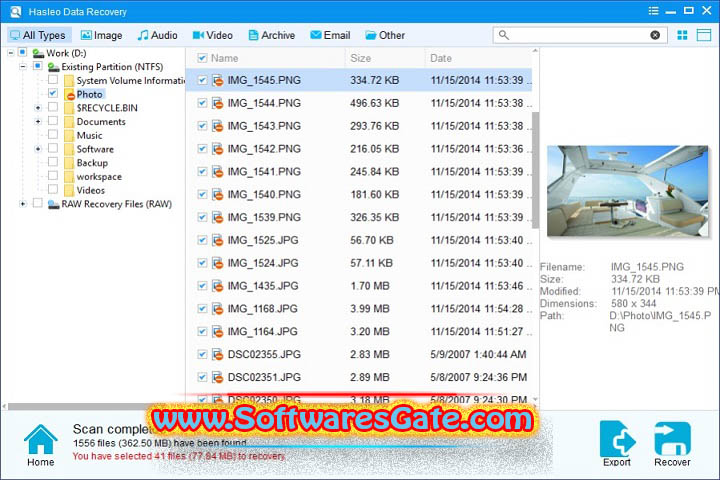
Task: Toggle the preview pane layout icon
Action: click(x=703, y=35)
